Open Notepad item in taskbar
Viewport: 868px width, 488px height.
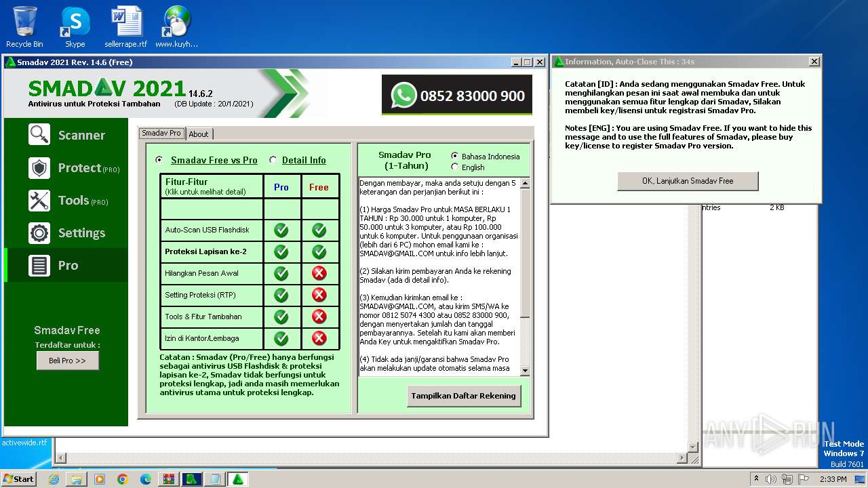click(x=215, y=479)
